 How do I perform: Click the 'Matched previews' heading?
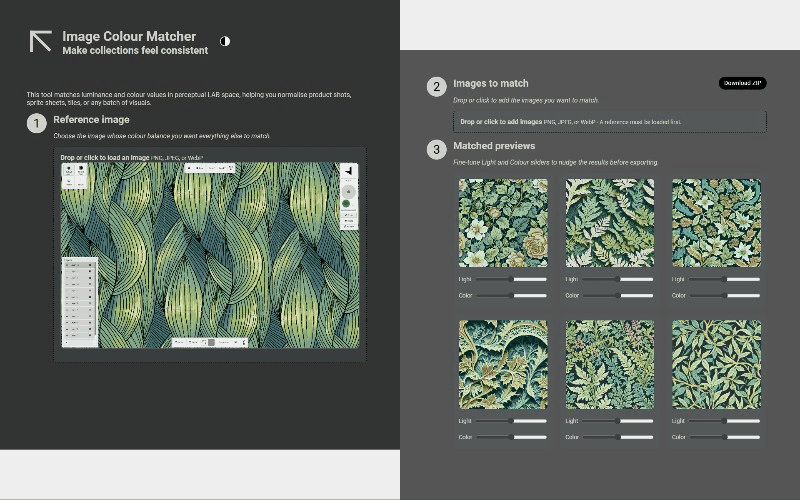click(494, 146)
